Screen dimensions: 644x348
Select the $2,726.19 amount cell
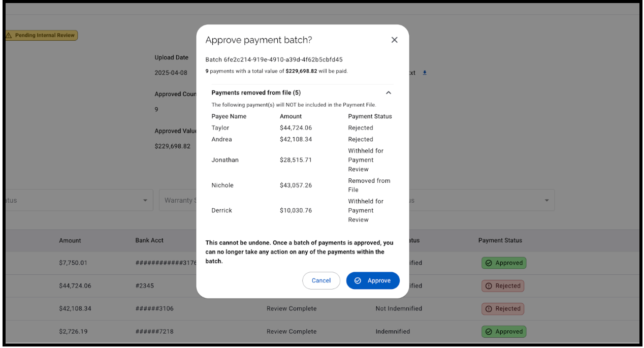[73, 332]
